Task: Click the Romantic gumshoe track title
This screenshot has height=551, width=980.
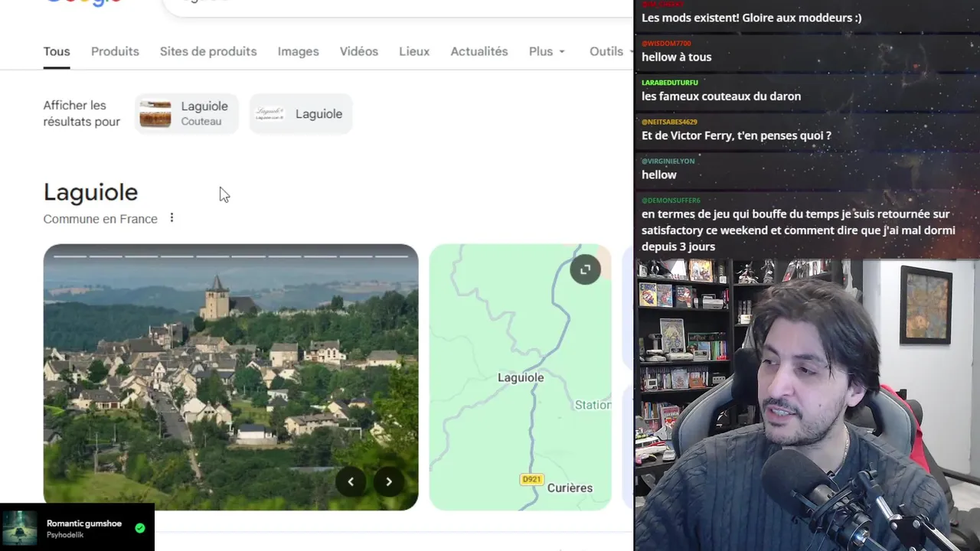Action: coord(84,523)
